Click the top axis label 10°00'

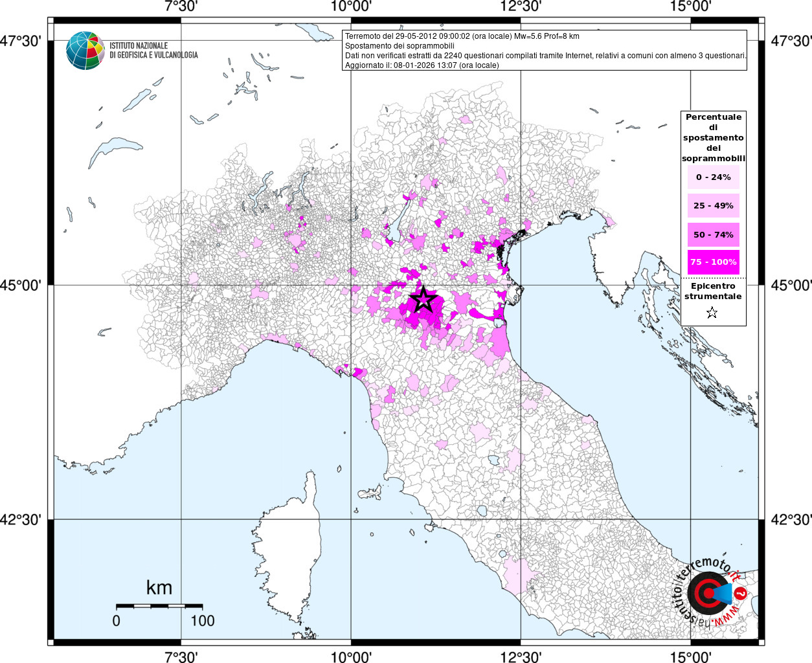[x=352, y=6]
